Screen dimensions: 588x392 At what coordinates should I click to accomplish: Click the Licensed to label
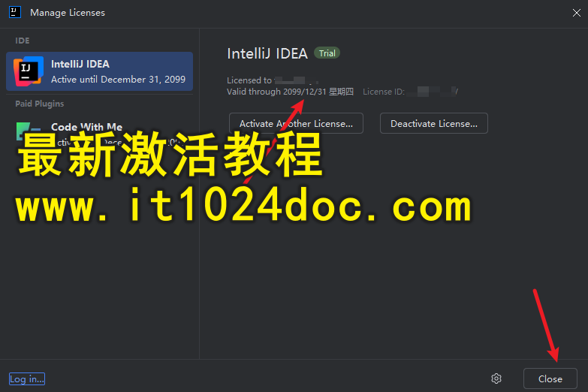249,80
